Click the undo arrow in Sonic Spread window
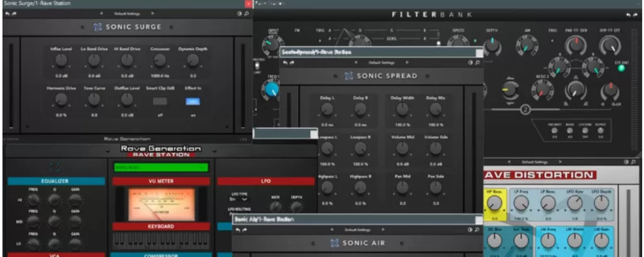This screenshot has height=257, width=644. tap(285, 63)
